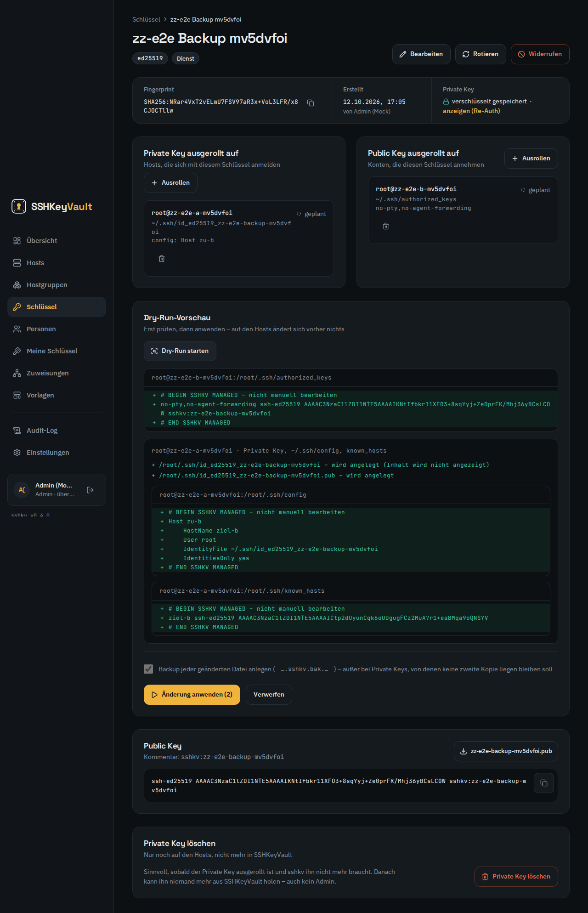Delete the root@zz-e2e-a-mv5dvfoi private key rollout
The image size is (588, 913).
pyautogui.click(x=162, y=259)
